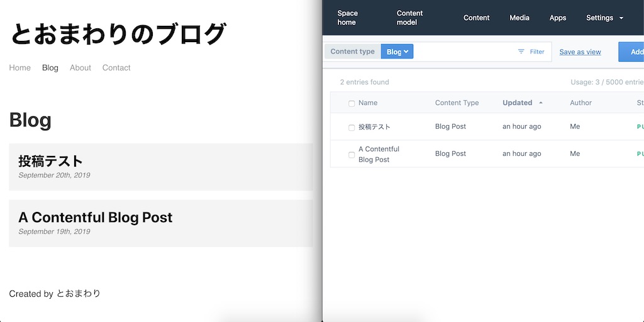Tick the checkbox for A Contentful Blog Post entry
The image size is (644, 322).
point(351,155)
